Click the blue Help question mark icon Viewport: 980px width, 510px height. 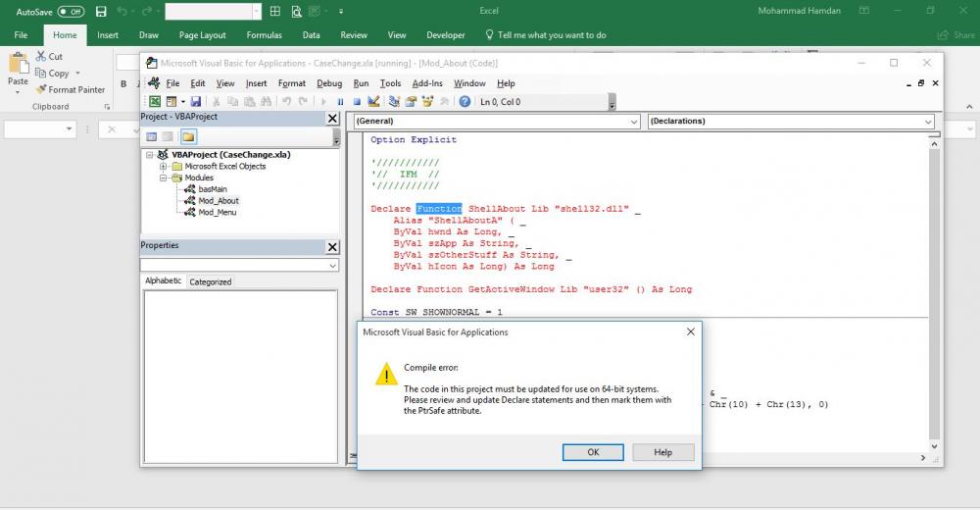pos(465,101)
